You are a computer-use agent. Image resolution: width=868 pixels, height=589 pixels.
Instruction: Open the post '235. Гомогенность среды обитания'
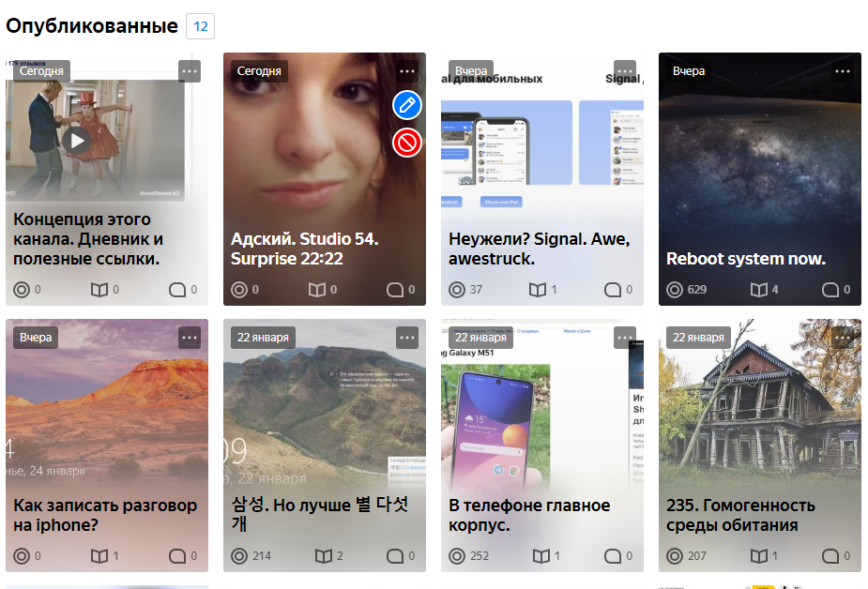tap(740, 515)
